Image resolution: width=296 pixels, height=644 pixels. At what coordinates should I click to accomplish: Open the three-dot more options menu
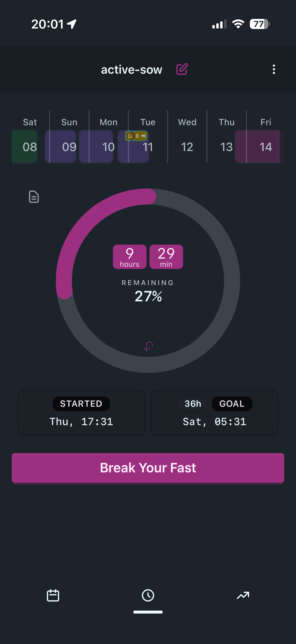tap(274, 69)
